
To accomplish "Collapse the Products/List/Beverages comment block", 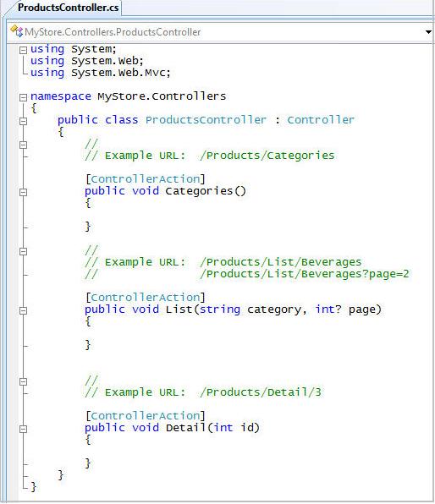I will [23, 251].
